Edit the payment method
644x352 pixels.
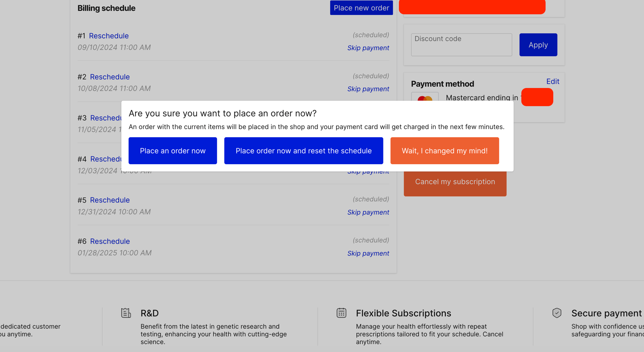click(553, 81)
